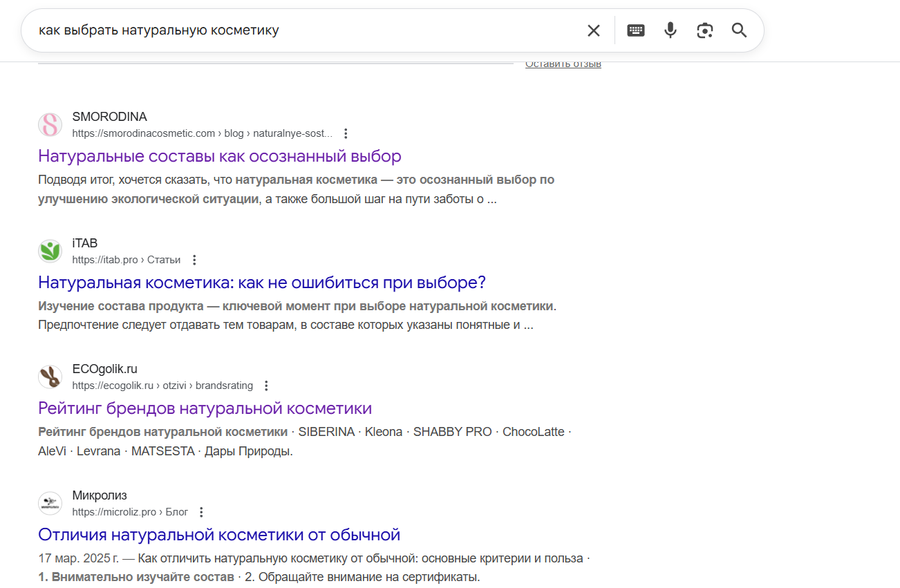Click the SMORODINA site favicon

click(50, 125)
